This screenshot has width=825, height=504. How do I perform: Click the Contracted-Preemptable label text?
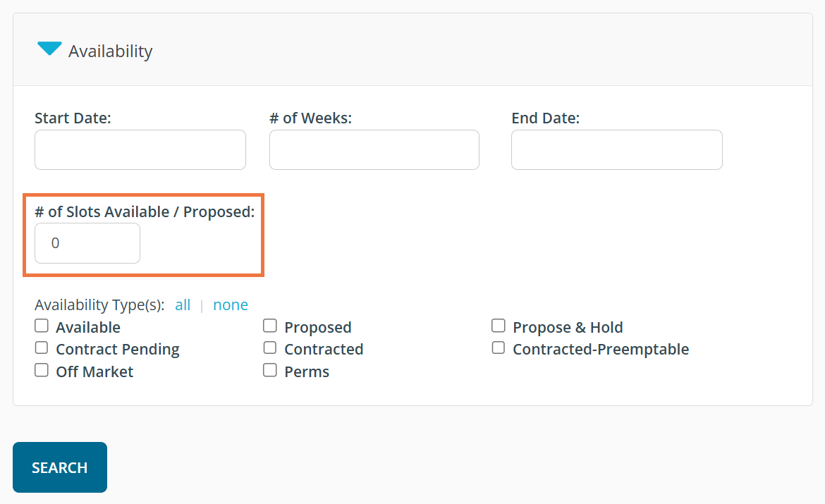pyautogui.click(x=601, y=350)
